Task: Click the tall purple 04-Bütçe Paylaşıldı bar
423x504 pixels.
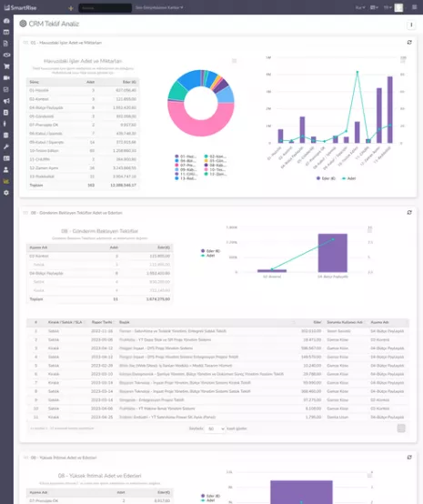Action: point(333,253)
